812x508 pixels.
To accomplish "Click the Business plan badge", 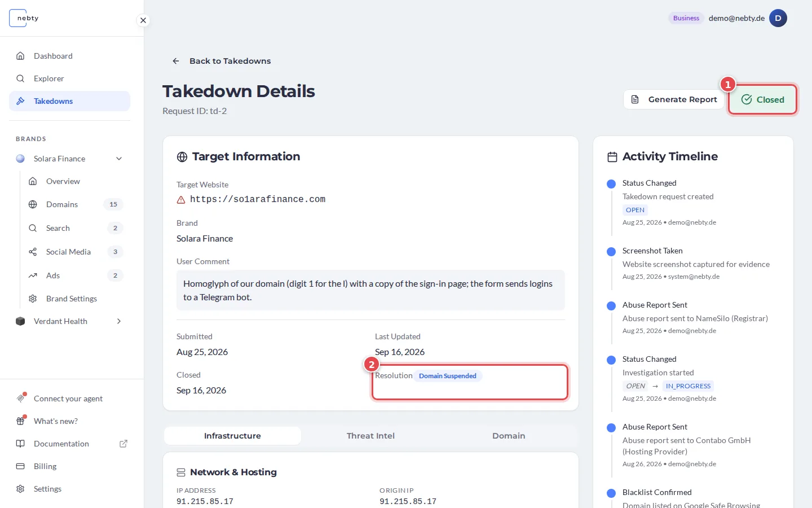I will 686,18.
